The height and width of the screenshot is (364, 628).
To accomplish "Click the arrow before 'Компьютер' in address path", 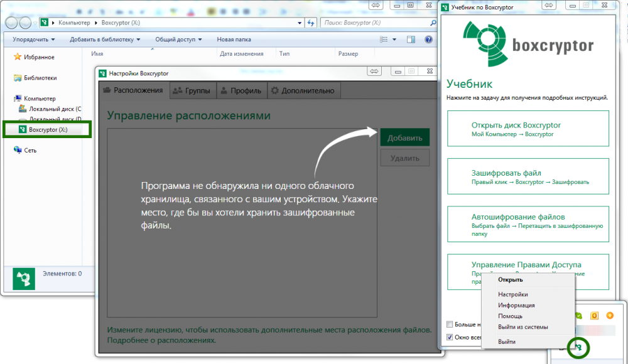I will coord(53,23).
